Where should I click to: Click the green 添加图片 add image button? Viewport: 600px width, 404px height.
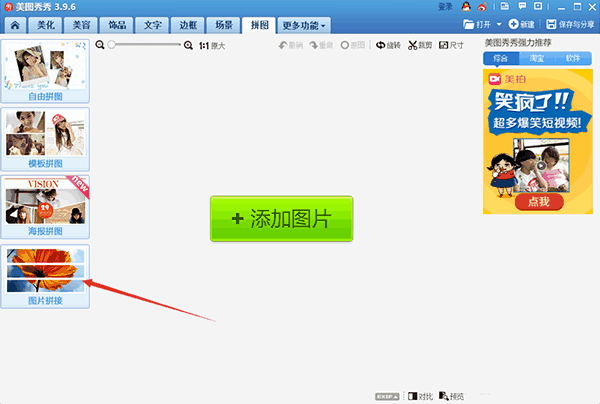point(282,219)
